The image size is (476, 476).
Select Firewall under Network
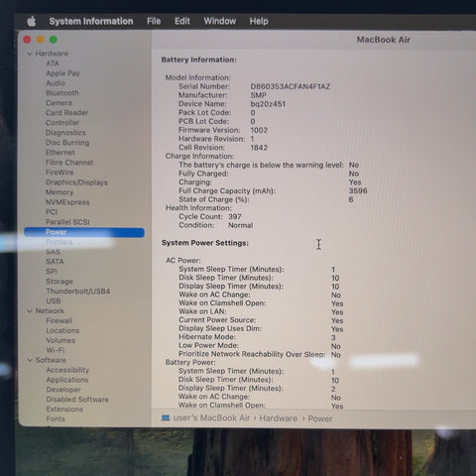(x=59, y=320)
